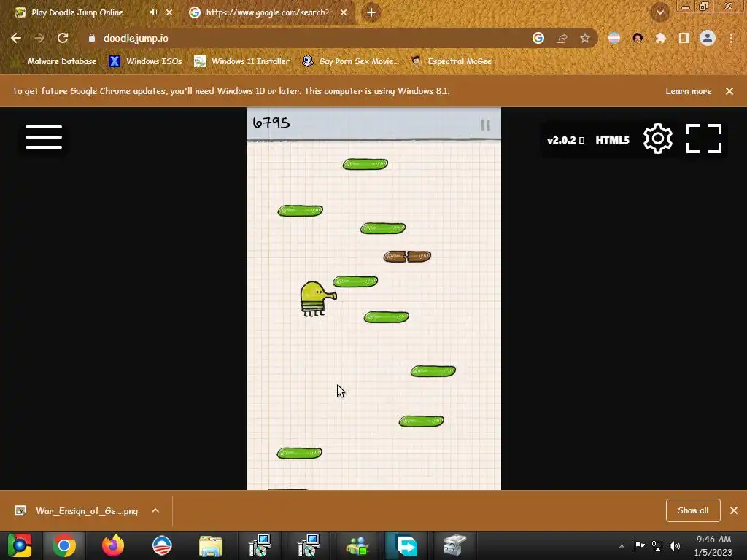Switch to Play Doodle Jump Online tab
The width and height of the screenshot is (747, 560).
click(x=77, y=12)
